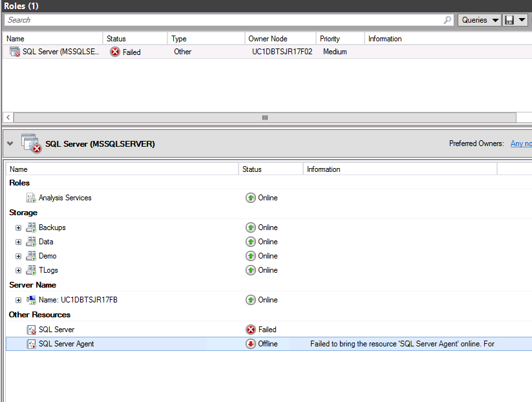
Task: Click the Other Resources group heading
Action: (39, 315)
